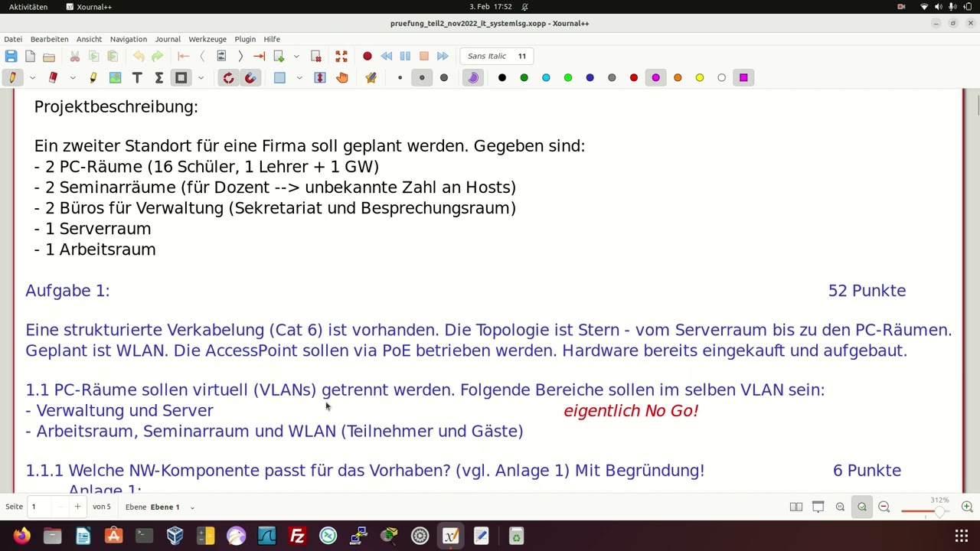
Task: Go to next page arrow
Action: pos(240,56)
